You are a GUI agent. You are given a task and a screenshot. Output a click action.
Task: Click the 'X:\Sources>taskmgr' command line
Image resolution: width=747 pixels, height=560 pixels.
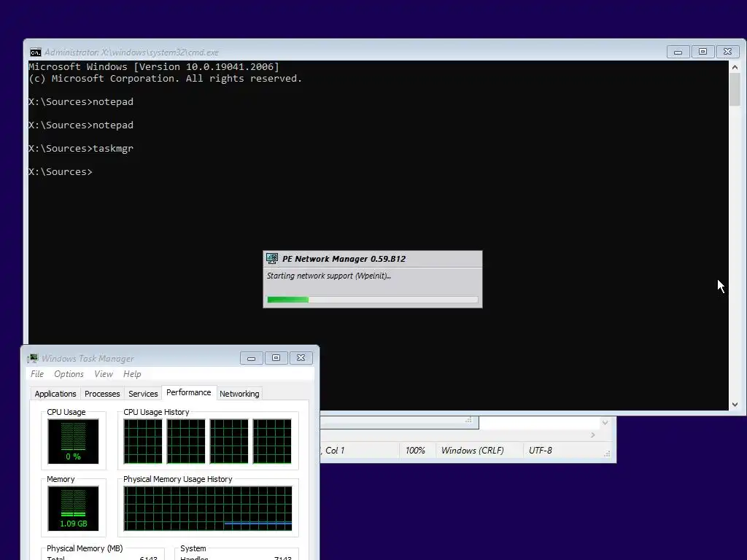81,149
